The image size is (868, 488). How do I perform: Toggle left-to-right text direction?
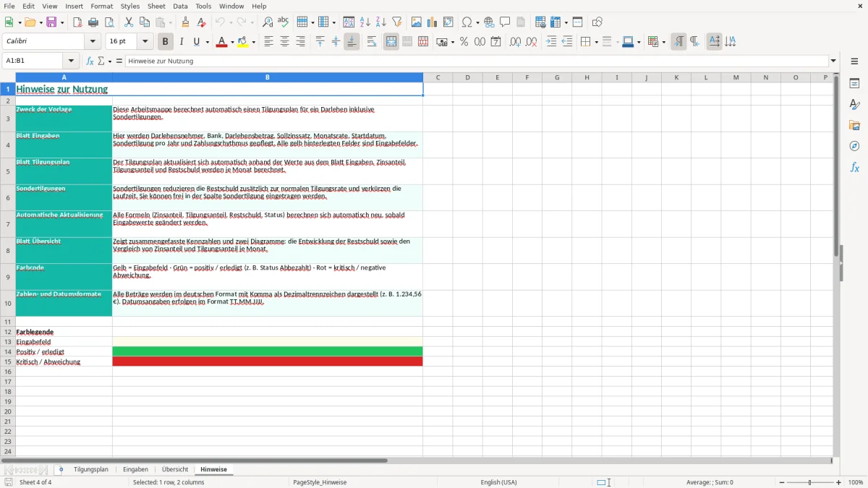click(x=678, y=42)
